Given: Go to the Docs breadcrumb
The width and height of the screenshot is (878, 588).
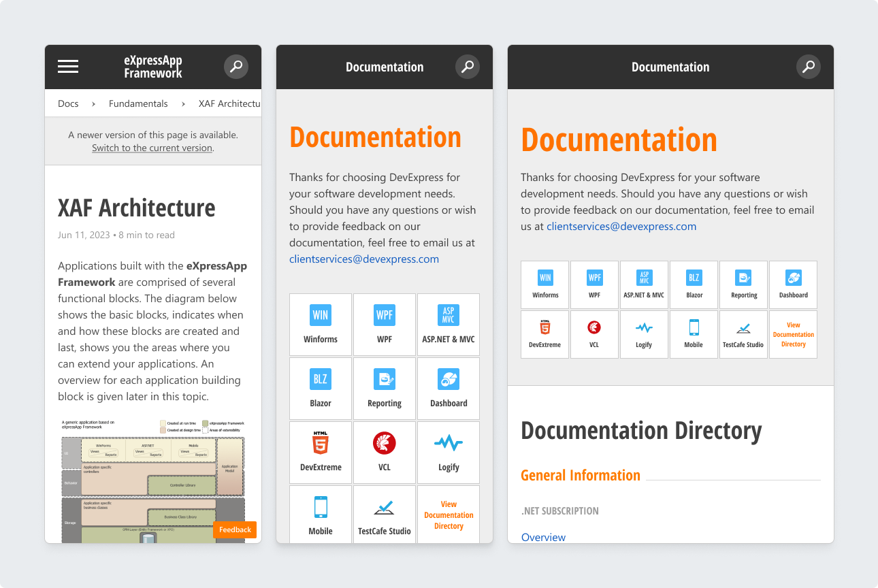Looking at the screenshot, I should click(68, 103).
